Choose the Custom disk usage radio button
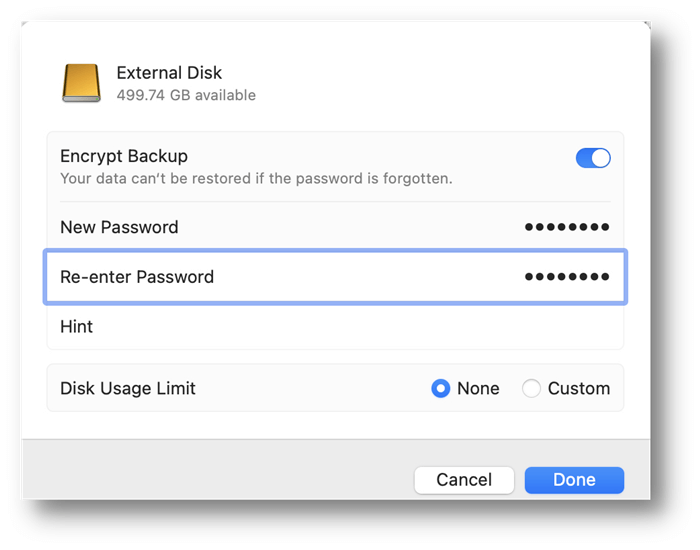The height and width of the screenshot is (550, 700). pos(531,388)
